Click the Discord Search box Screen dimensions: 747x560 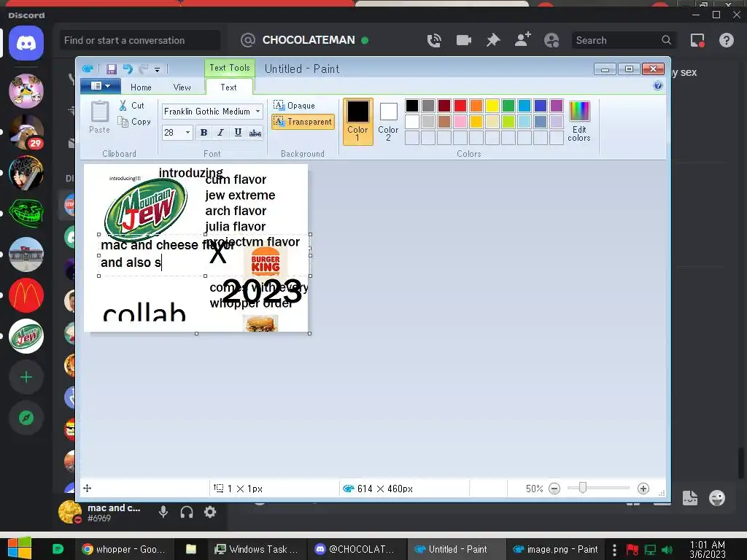point(624,41)
